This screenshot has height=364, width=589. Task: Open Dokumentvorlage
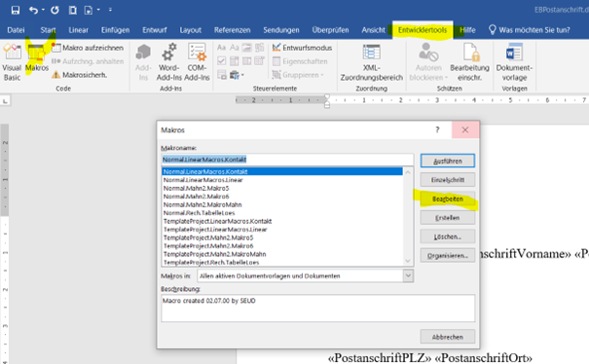514,62
